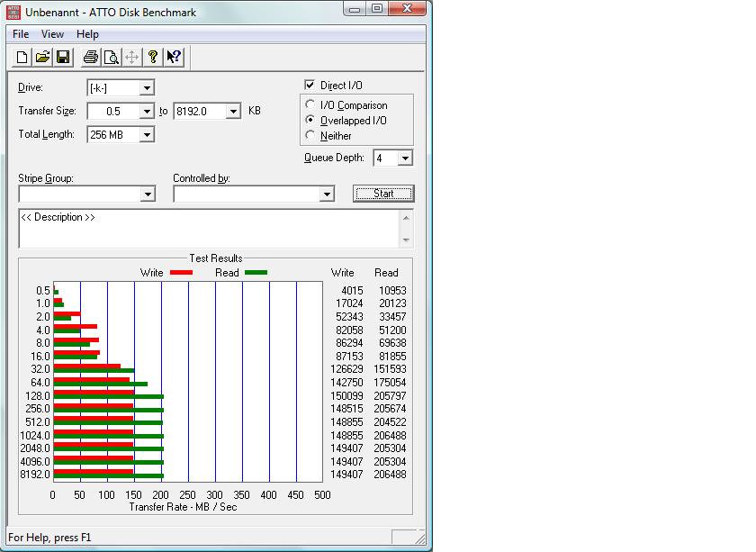Open the Queue Depth dropdown
Viewport: 756px width, 552px height.
coord(405,158)
